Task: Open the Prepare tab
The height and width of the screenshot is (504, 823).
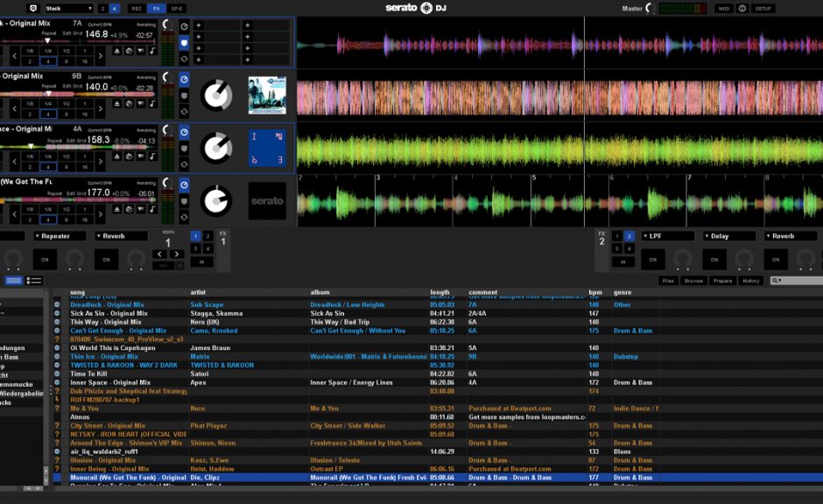Action: 722,281
